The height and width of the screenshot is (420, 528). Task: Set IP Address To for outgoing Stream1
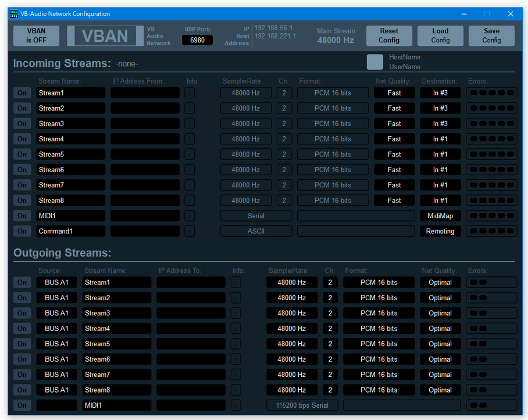pyautogui.click(x=191, y=282)
